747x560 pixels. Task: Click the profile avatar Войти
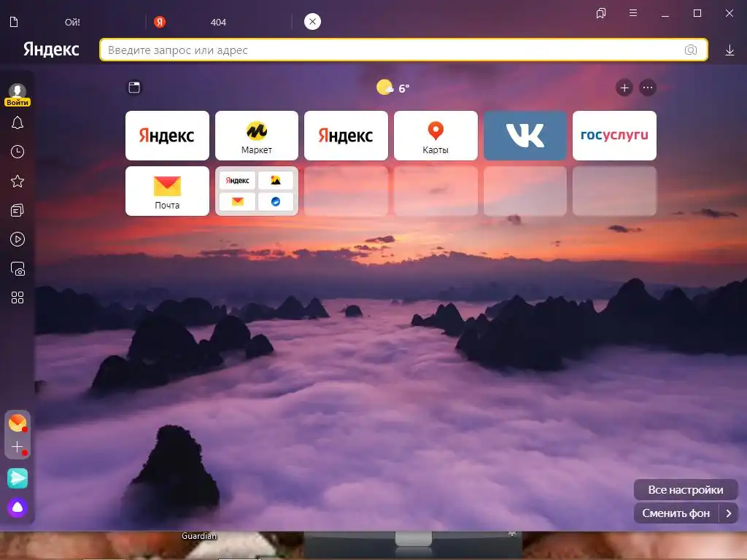pos(18,94)
